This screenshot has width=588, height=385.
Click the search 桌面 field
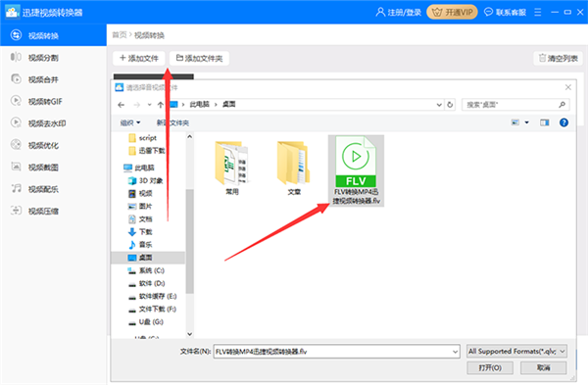515,105
